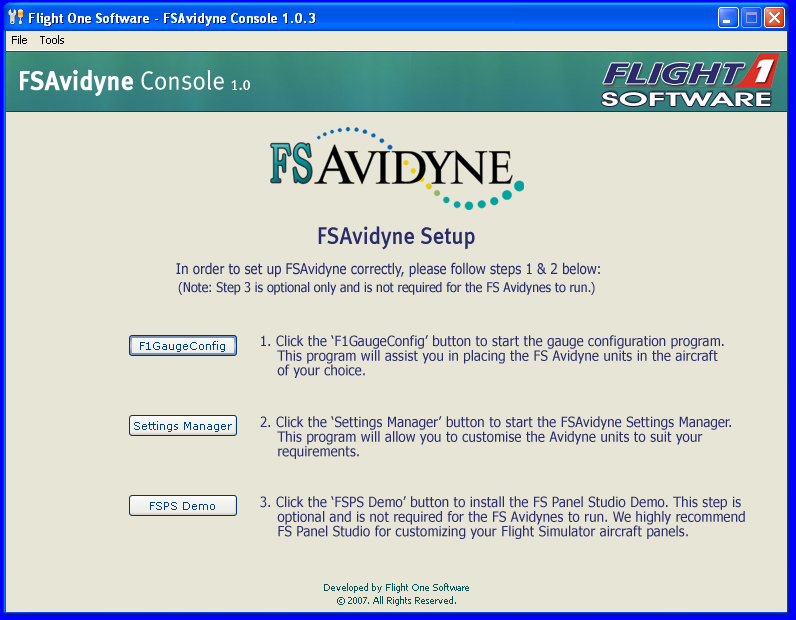Maximize the FSAvidyne Console window
Image resolution: width=796 pixels, height=620 pixels.
click(751, 18)
